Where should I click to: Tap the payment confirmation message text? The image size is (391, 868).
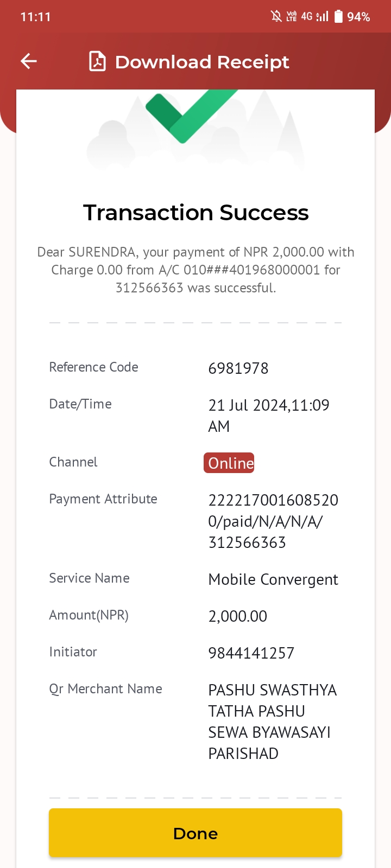coord(195,270)
